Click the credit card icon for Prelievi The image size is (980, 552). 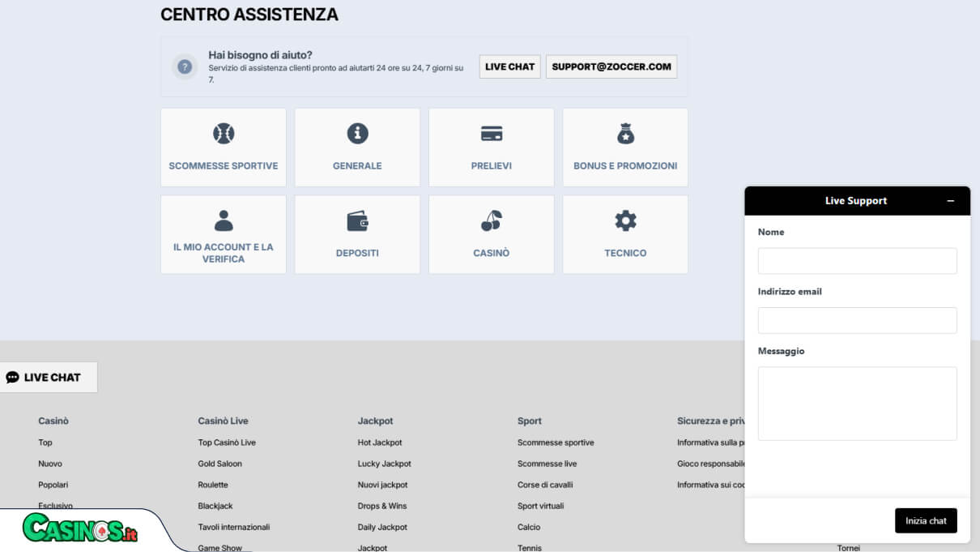coord(492,134)
